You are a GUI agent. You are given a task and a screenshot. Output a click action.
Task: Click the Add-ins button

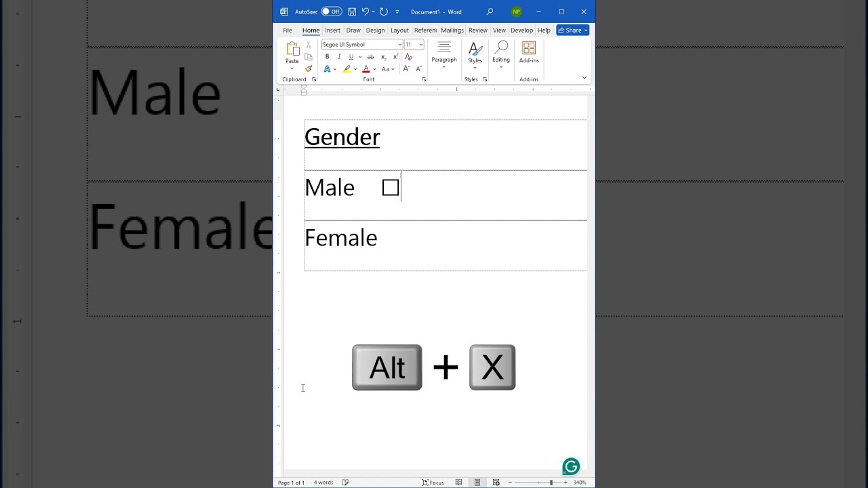click(x=529, y=53)
